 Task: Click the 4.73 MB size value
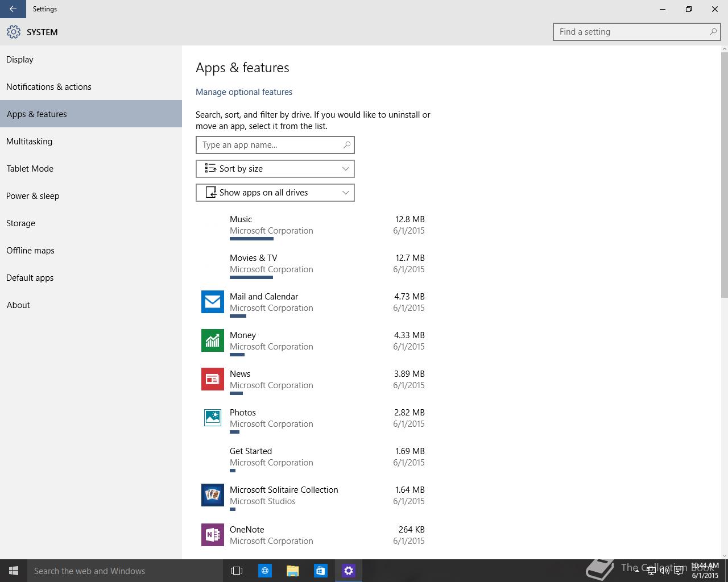pyautogui.click(x=409, y=297)
